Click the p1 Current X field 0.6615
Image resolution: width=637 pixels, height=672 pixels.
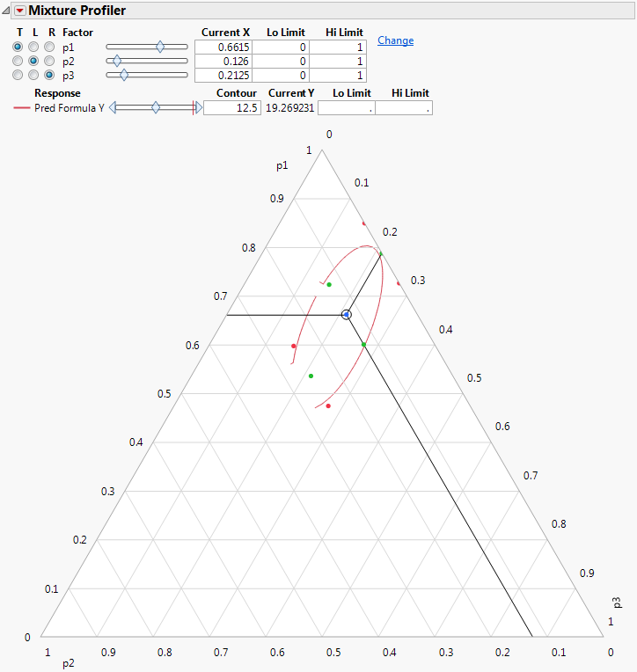pos(223,47)
